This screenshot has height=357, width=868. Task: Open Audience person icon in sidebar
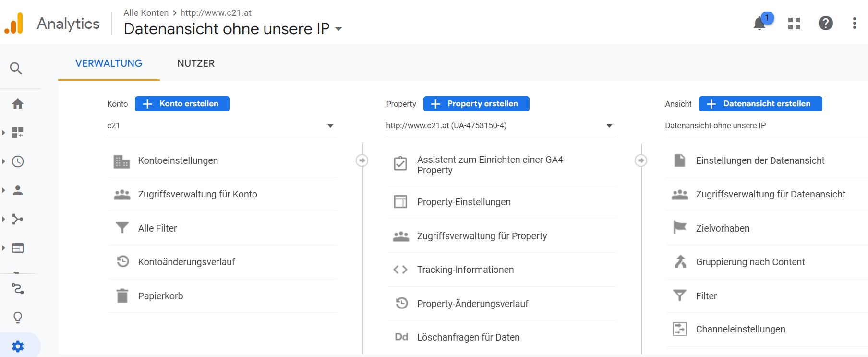[18, 190]
